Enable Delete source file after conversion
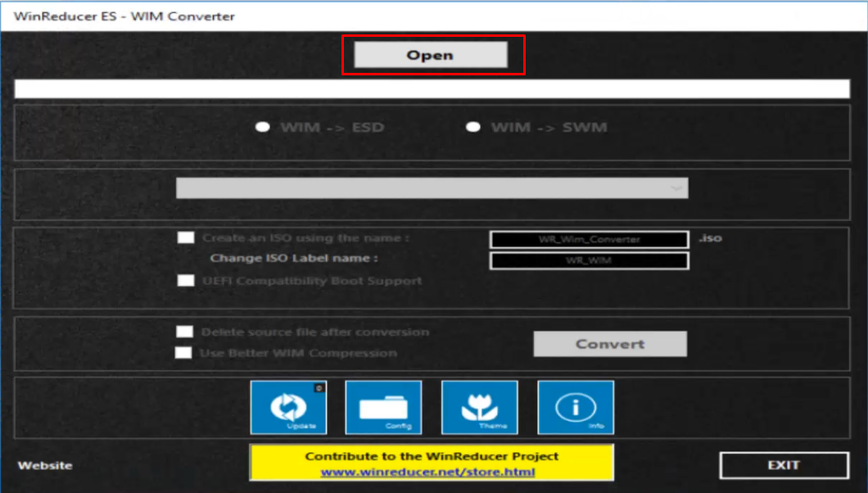 (186, 332)
